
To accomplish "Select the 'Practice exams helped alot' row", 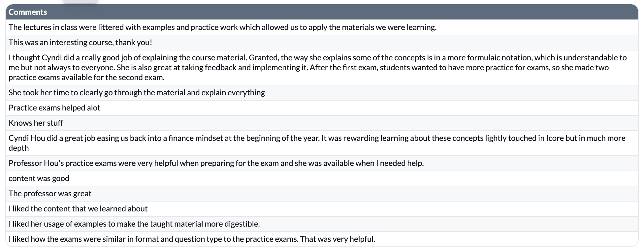I will click(x=322, y=108).
